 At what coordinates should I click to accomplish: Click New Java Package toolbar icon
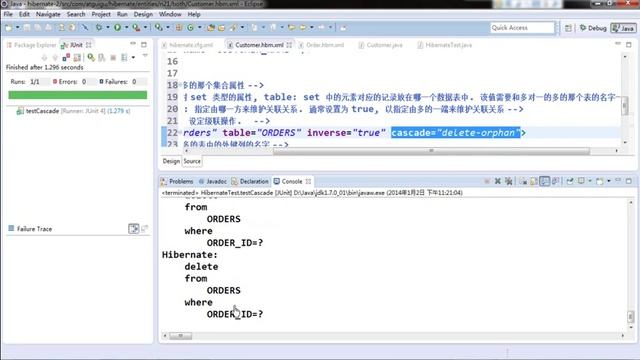click(179, 28)
